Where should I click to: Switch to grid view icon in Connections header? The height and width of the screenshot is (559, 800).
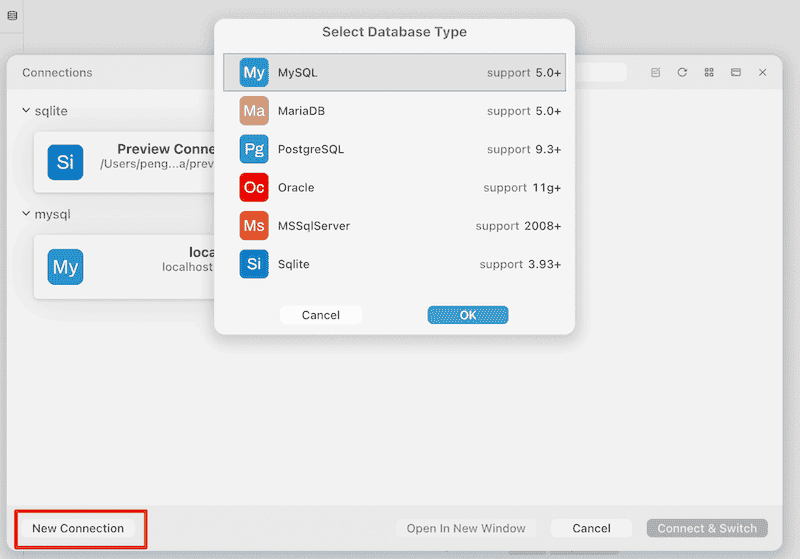709,72
